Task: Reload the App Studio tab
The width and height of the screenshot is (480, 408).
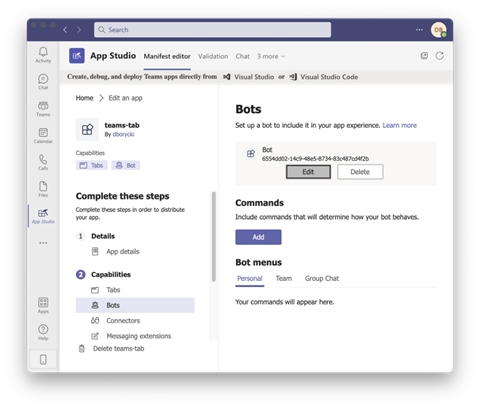Action: pyautogui.click(x=440, y=56)
